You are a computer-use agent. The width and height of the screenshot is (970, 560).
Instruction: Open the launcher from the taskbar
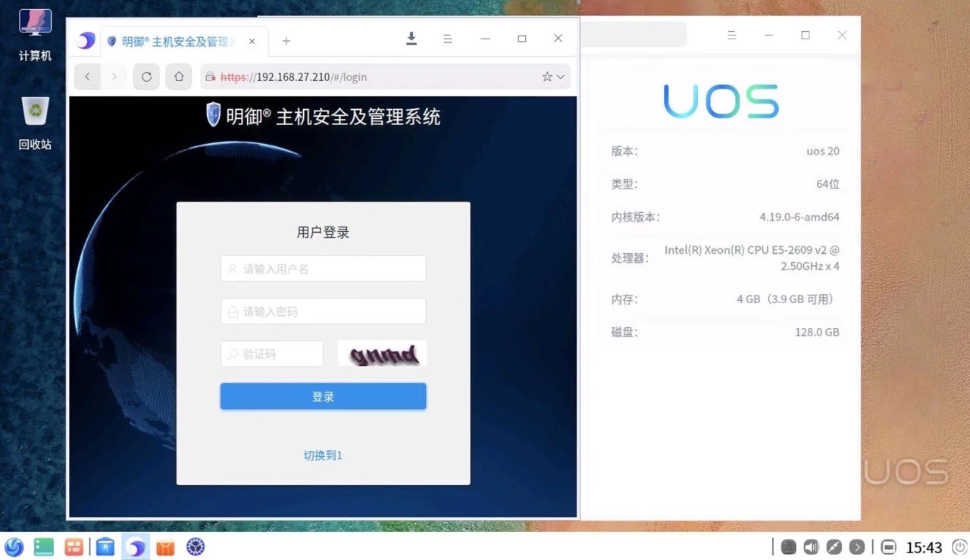14,546
